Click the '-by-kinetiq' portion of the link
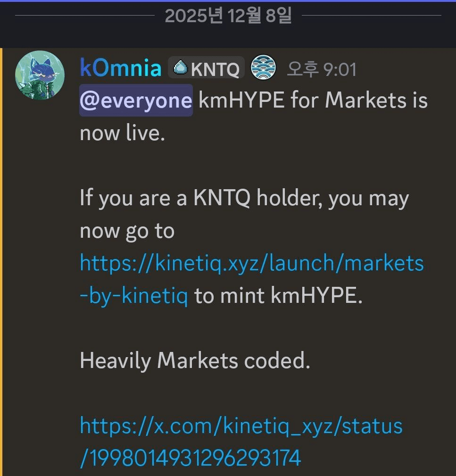 click(x=134, y=296)
